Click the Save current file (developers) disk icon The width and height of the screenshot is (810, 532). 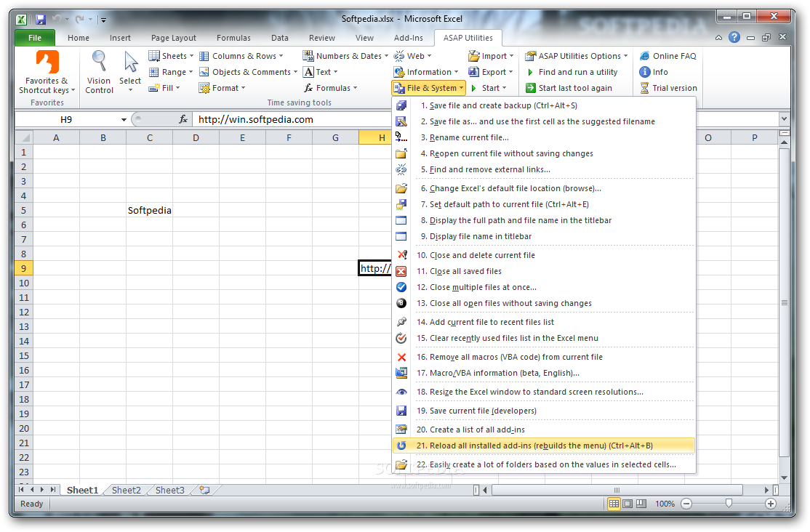pos(401,411)
